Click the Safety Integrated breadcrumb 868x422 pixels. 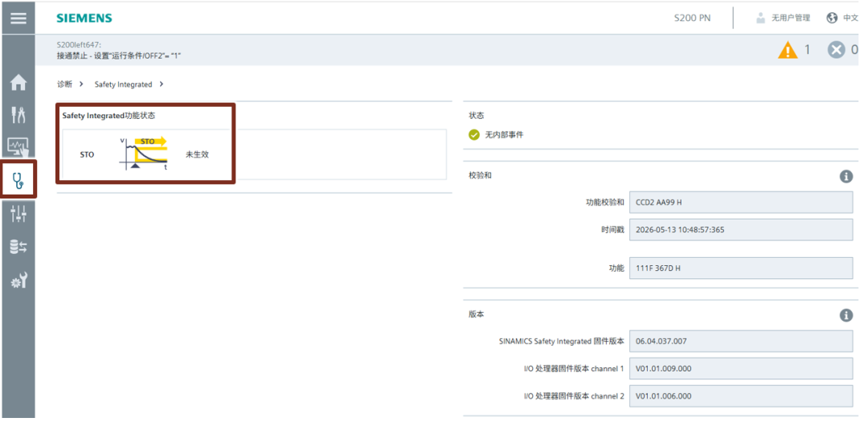(x=123, y=84)
